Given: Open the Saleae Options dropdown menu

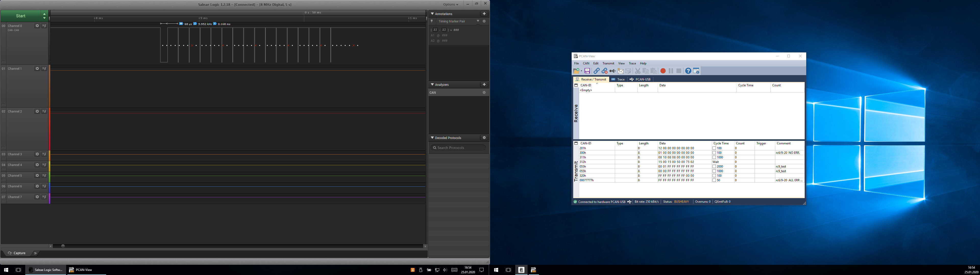Looking at the screenshot, I should [451, 5].
